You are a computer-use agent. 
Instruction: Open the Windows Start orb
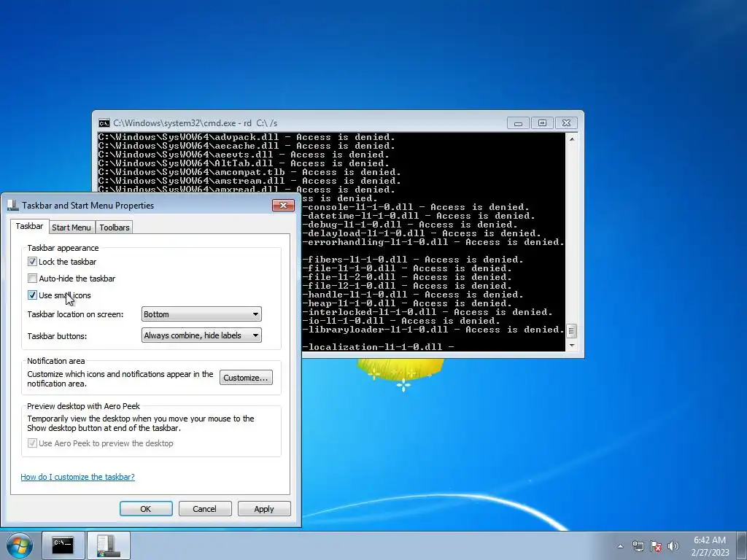[20, 545]
